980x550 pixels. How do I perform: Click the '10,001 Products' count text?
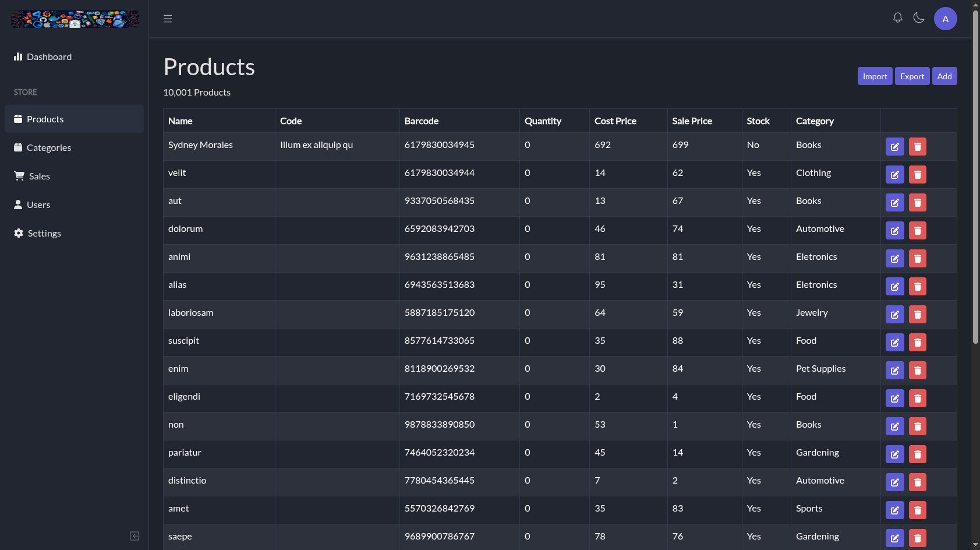coord(197,92)
